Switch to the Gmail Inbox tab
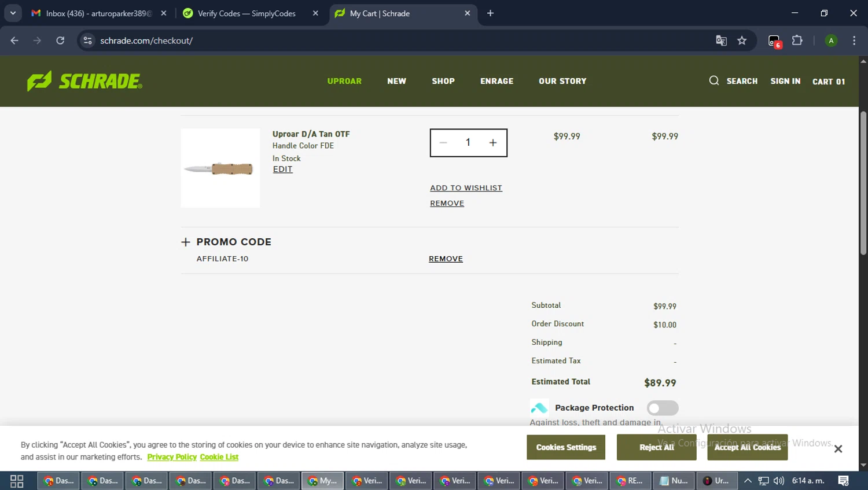868x490 pixels. 98,13
